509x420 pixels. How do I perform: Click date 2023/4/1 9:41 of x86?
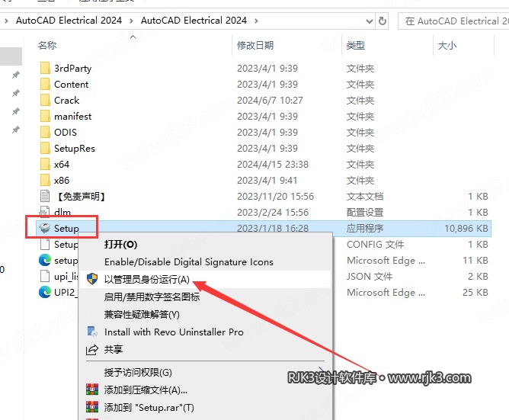point(267,180)
